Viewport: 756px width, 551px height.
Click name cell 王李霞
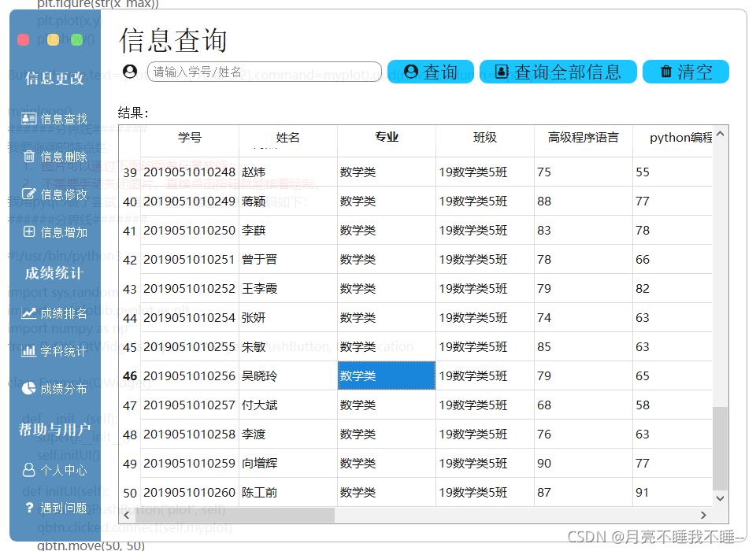(288, 288)
